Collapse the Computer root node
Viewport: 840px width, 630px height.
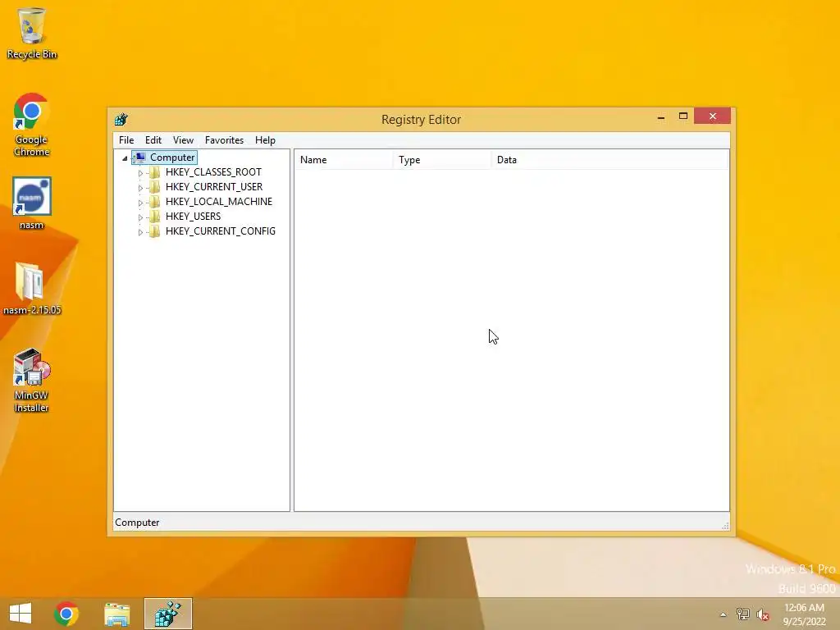pos(125,158)
